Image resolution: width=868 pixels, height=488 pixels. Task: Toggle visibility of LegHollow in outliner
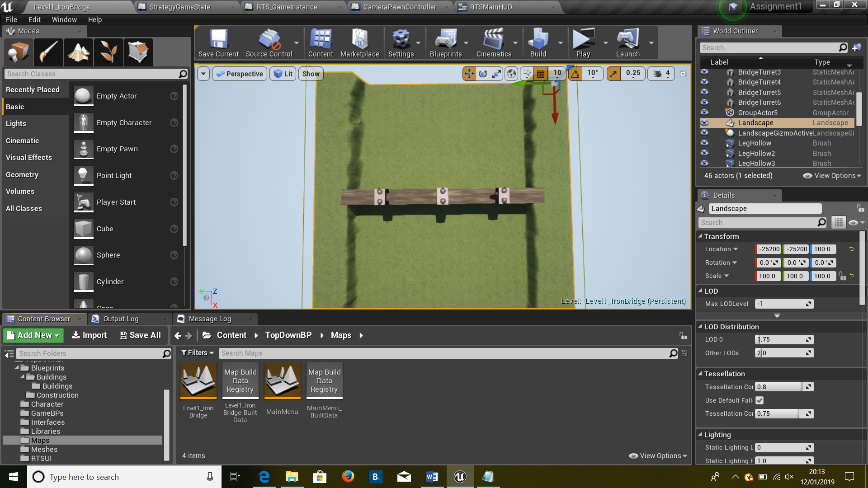pos(704,143)
